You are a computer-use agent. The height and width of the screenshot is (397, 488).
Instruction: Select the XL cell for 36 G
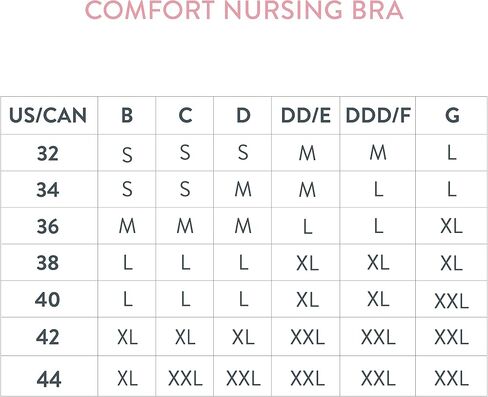452,226
